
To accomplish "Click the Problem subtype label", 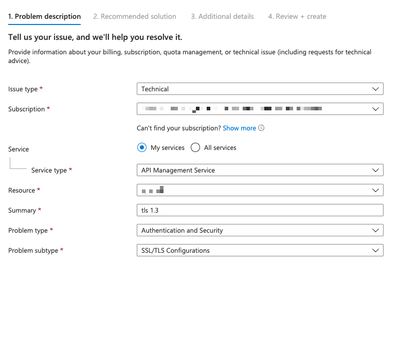I will click(33, 250).
